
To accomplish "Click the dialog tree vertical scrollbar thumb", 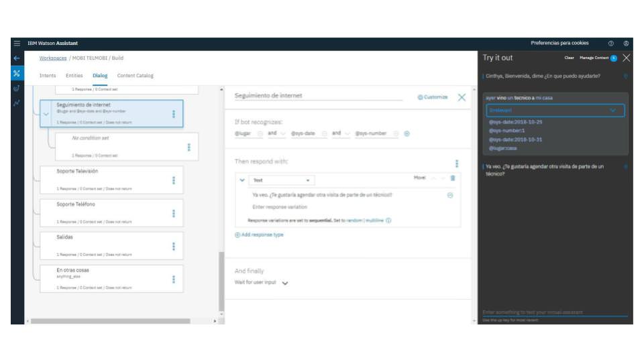I will pos(222,281).
